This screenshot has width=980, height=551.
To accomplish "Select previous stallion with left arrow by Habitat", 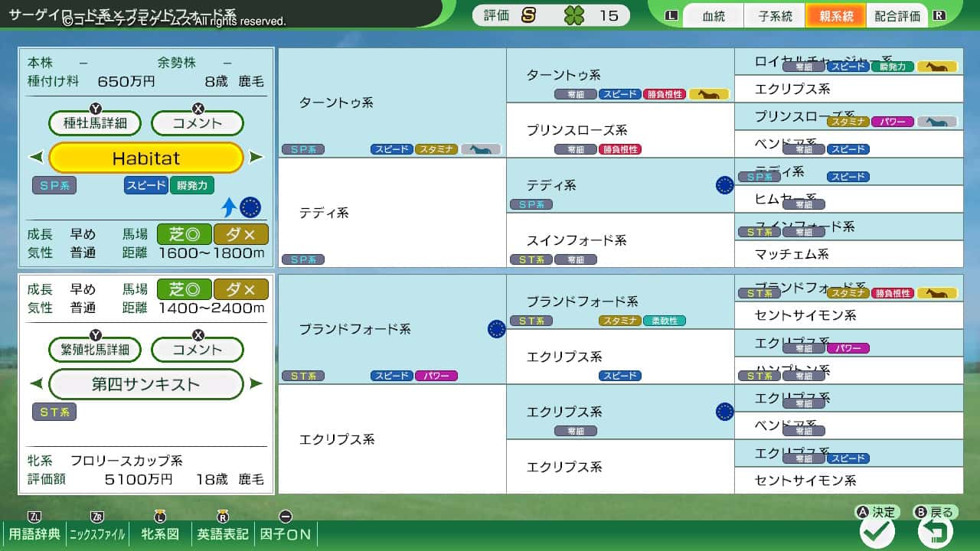I will [36, 158].
